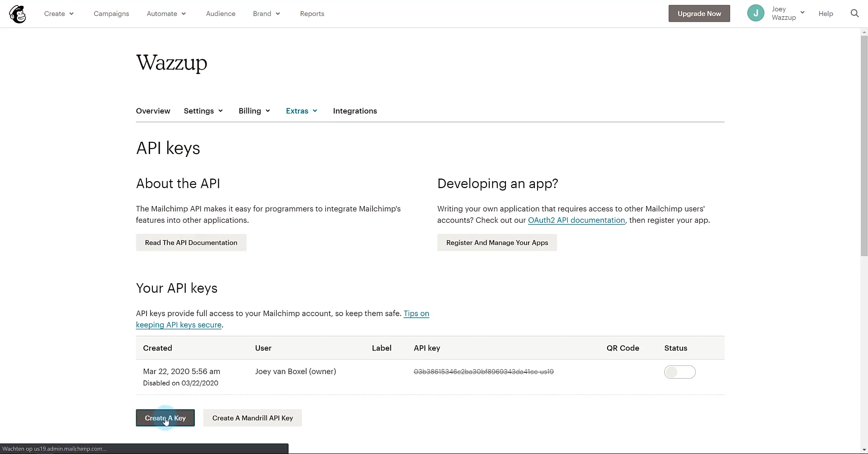Click the Mar 22, 2020 5:56 am date
Image resolution: width=868 pixels, height=454 pixels.
pos(181,372)
